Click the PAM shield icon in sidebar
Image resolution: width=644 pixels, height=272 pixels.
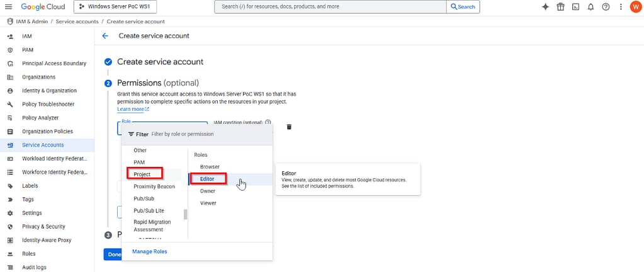10,50
